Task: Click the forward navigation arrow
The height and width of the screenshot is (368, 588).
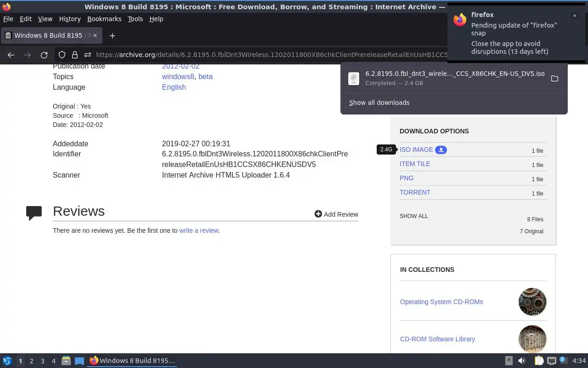Action: (x=28, y=55)
